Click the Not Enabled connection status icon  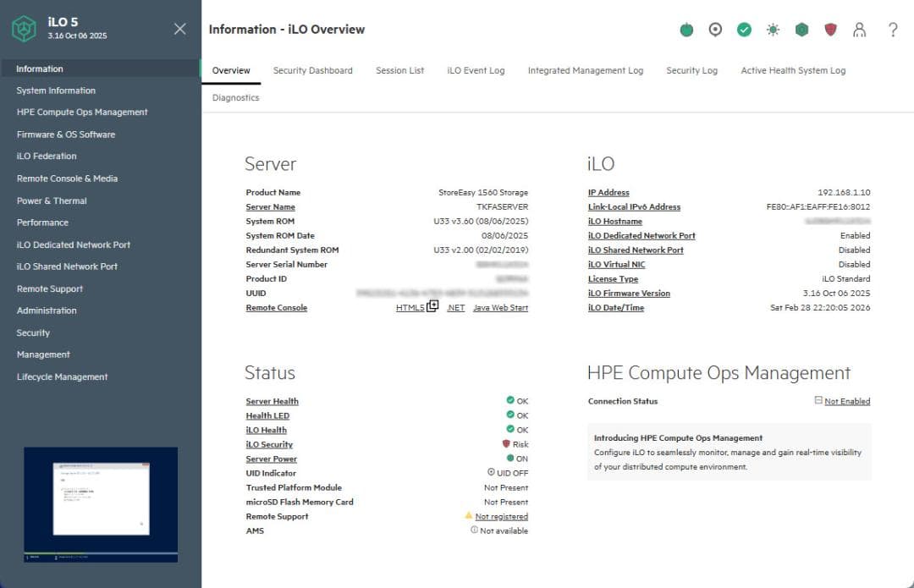coord(818,400)
